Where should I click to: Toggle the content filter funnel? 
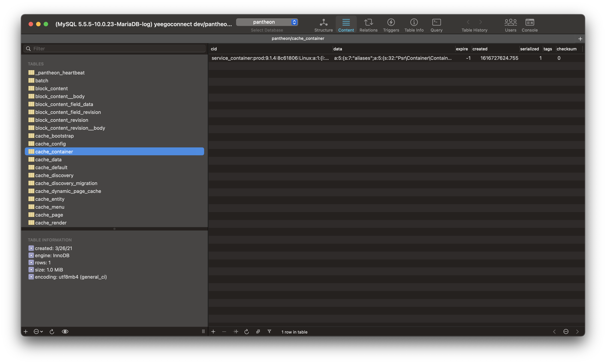pos(269,331)
